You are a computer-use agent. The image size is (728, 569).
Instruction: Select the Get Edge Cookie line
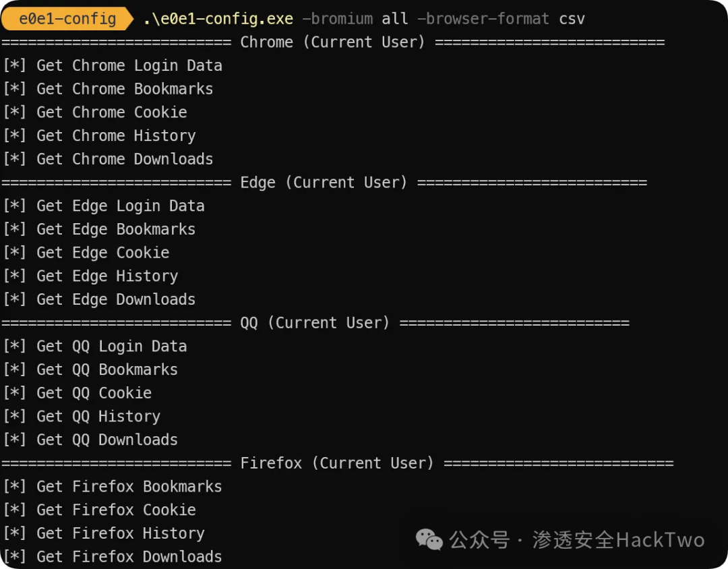point(86,252)
